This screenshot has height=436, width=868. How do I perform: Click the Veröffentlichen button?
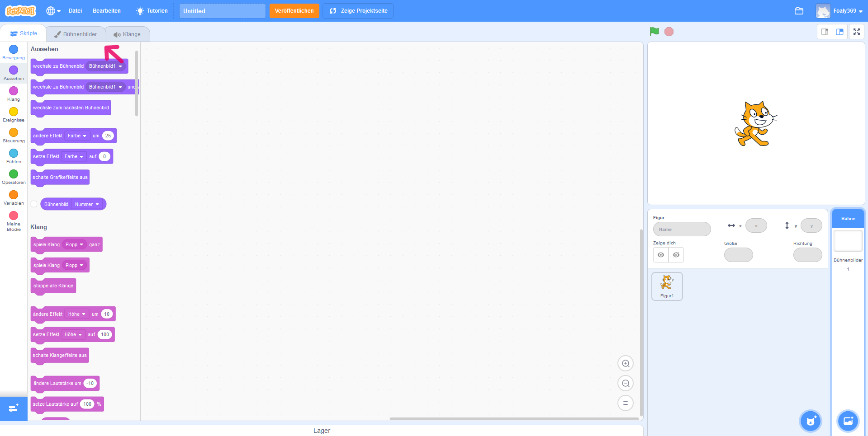(294, 11)
